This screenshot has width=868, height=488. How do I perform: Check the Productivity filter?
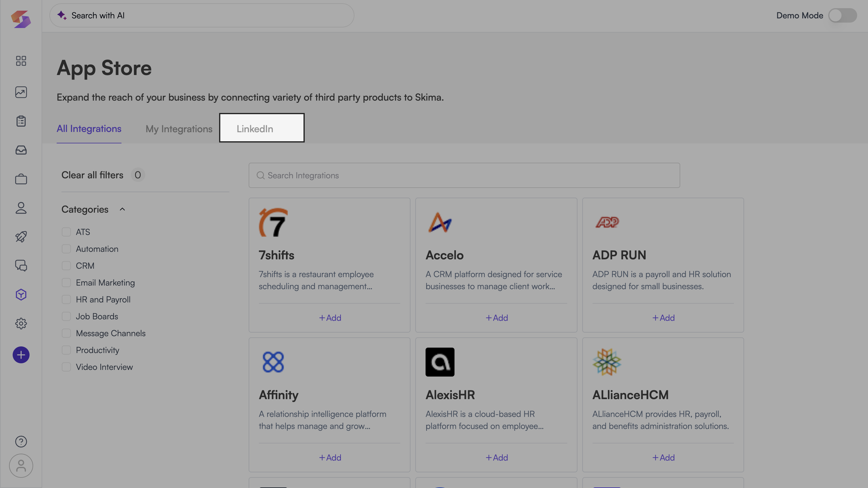[66, 350]
